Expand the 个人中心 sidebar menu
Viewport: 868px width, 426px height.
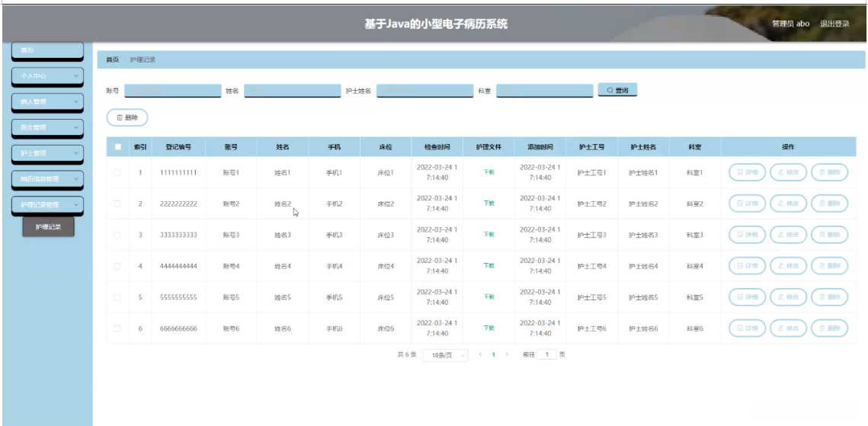point(47,76)
